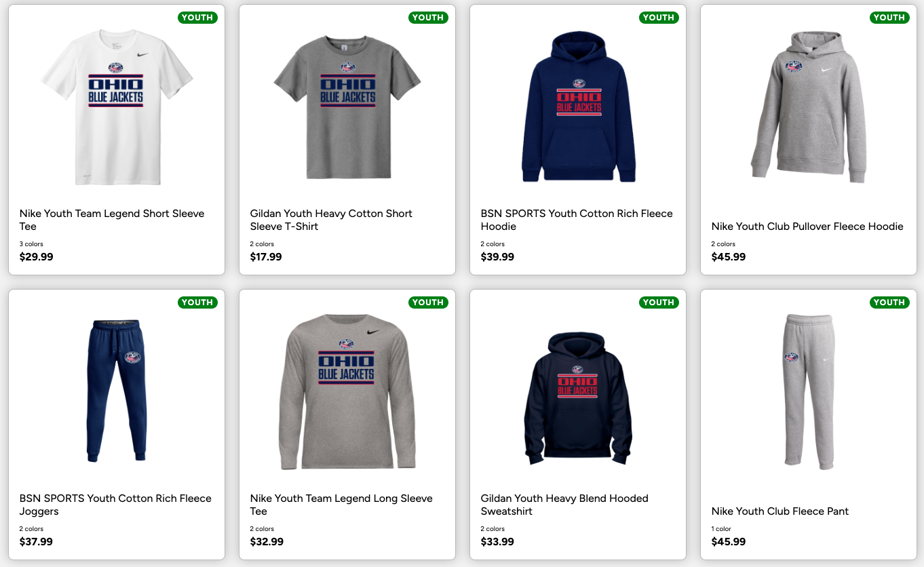This screenshot has width=924, height=567.
Task: Click the YOUTH badge on the Fleece Pant card
Action: point(889,302)
